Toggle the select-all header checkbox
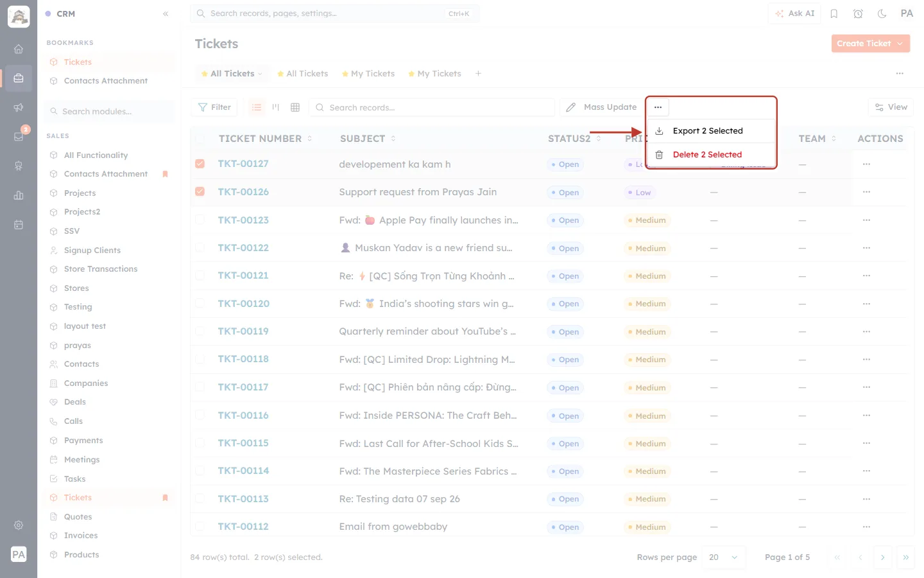Viewport: 924px width, 578px height. 200,138
